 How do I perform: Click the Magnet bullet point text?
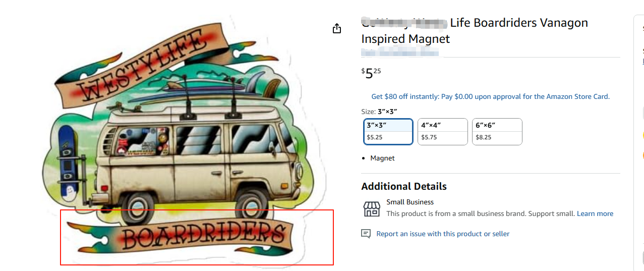pyautogui.click(x=382, y=158)
